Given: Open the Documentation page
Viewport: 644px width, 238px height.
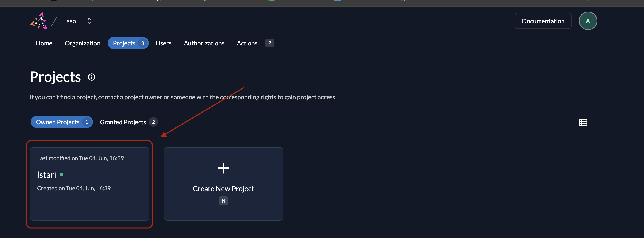Looking at the screenshot, I should coord(543,21).
